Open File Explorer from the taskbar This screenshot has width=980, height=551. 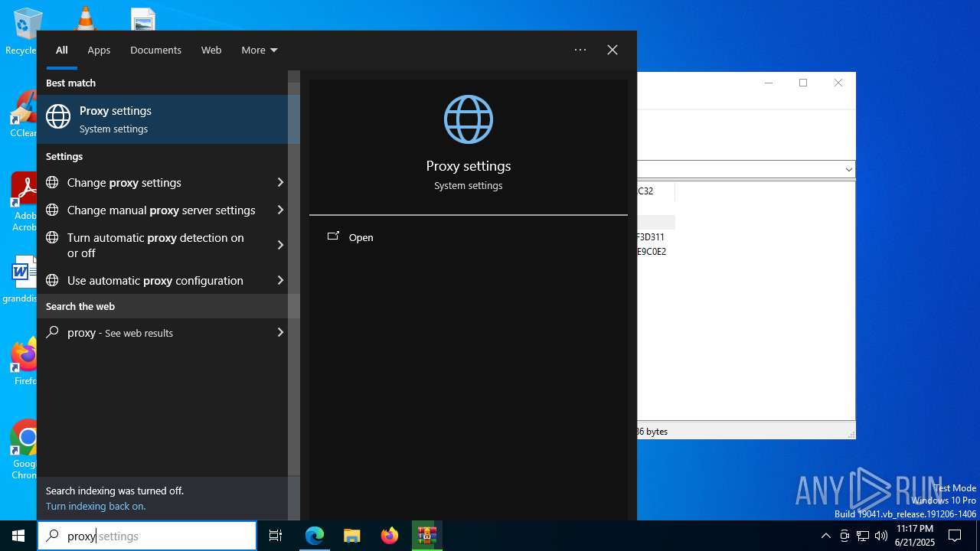click(x=352, y=536)
